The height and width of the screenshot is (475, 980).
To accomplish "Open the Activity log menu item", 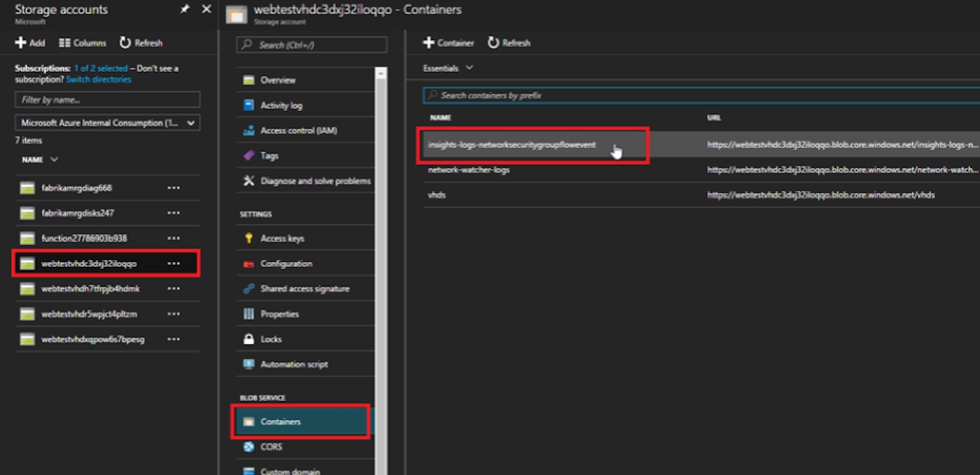I will (281, 105).
